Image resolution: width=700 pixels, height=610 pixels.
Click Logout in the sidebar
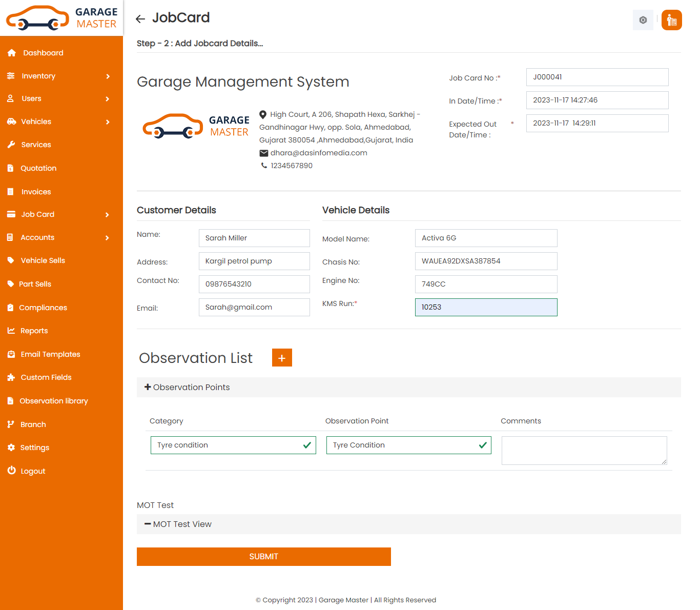coord(33,471)
